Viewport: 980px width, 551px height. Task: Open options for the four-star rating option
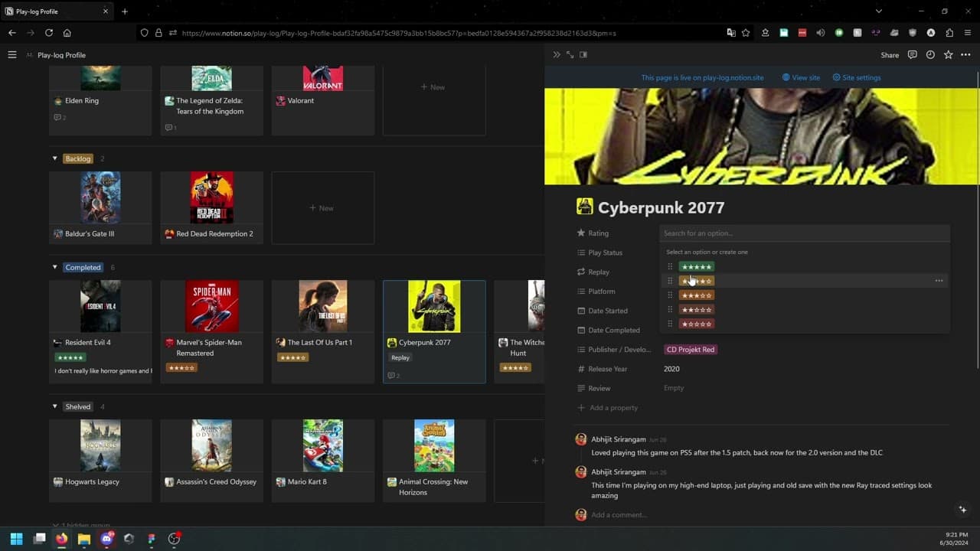click(939, 281)
